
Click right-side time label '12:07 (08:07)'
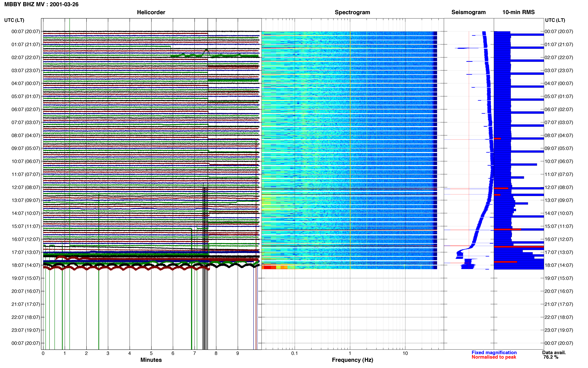point(559,187)
